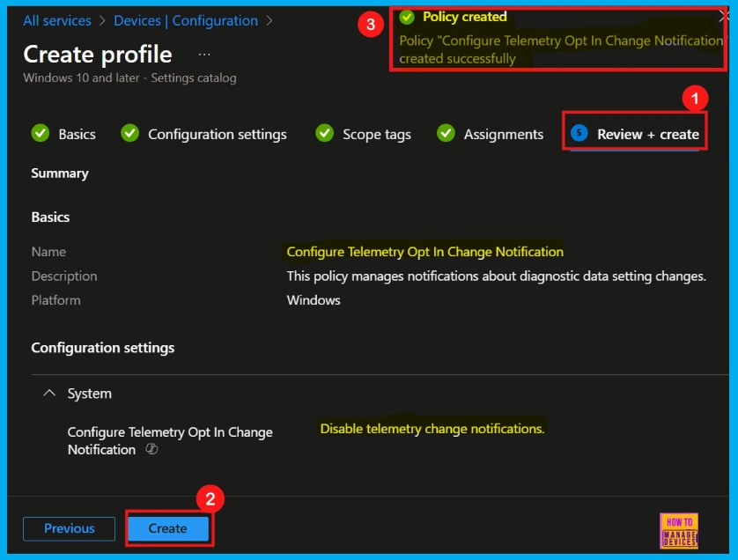
Task: Click the Platform value Windows
Action: tap(314, 300)
